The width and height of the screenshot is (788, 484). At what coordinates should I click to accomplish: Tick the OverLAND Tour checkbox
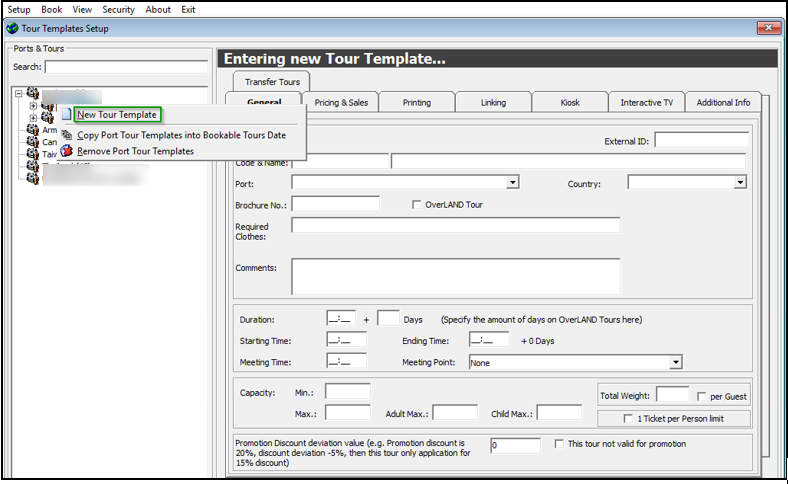[x=416, y=205]
